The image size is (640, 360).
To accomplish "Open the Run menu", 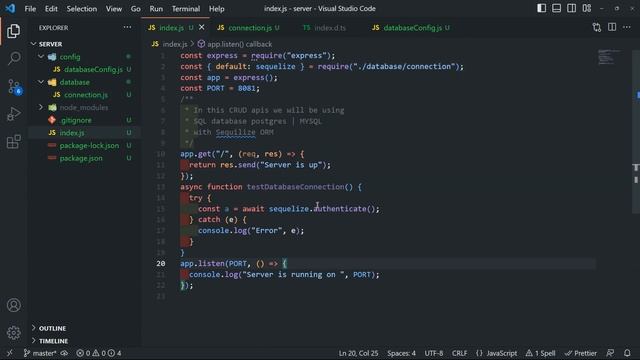I will [156, 9].
